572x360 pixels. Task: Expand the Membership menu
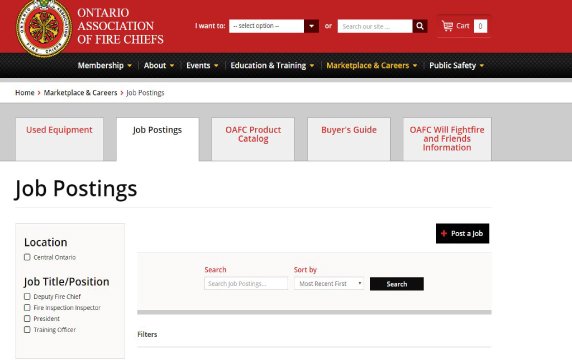[x=104, y=66]
